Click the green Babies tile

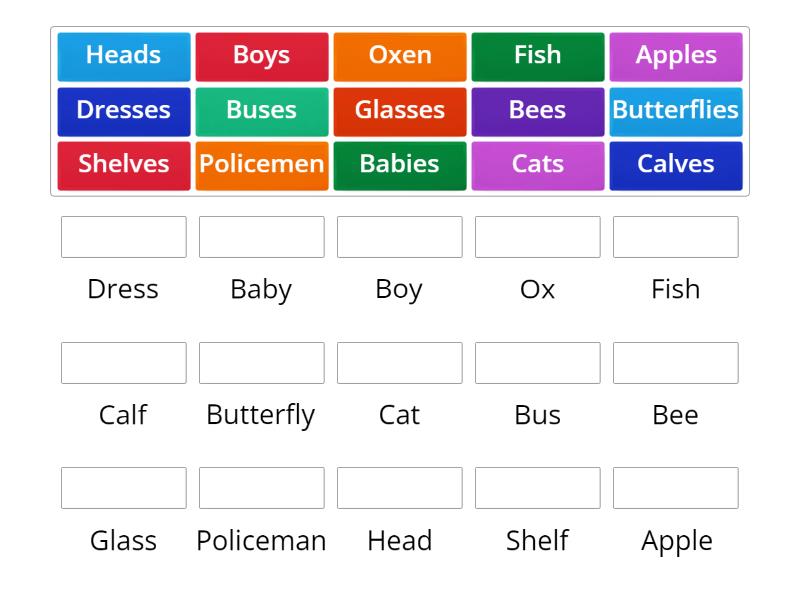399,164
